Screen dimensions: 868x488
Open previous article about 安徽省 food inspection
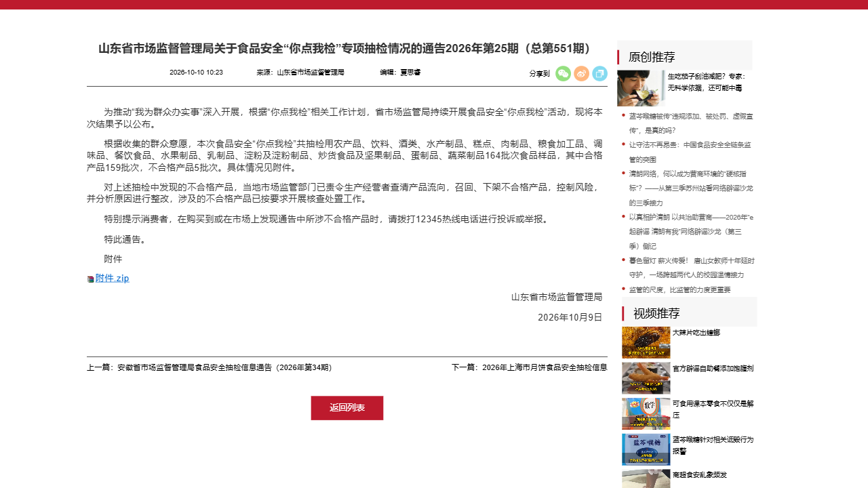point(210,367)
